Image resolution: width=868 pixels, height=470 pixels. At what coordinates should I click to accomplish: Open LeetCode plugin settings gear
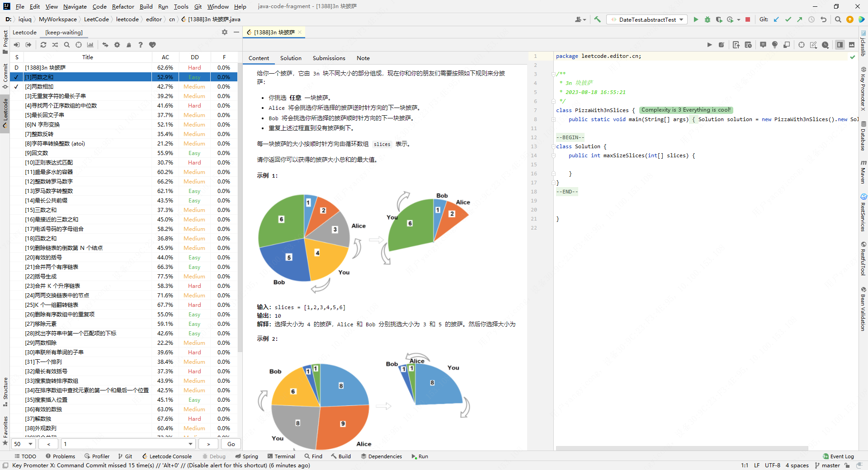(x=117, y=45)
